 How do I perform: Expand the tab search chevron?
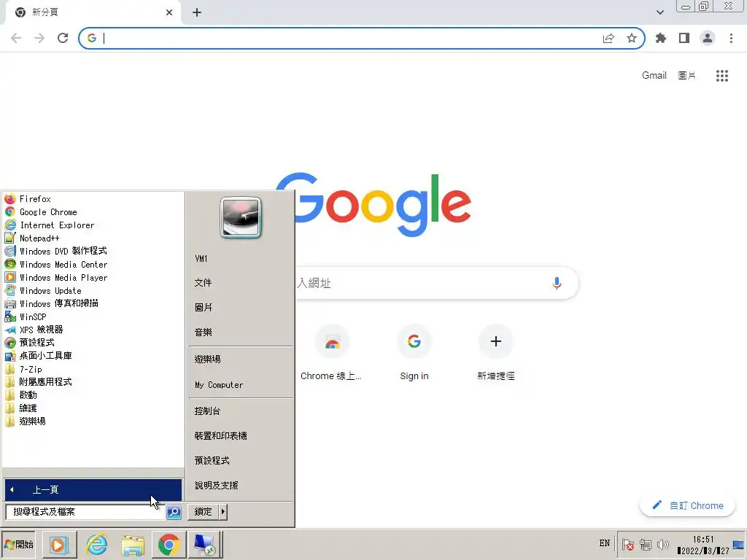[x=659, y=12]
